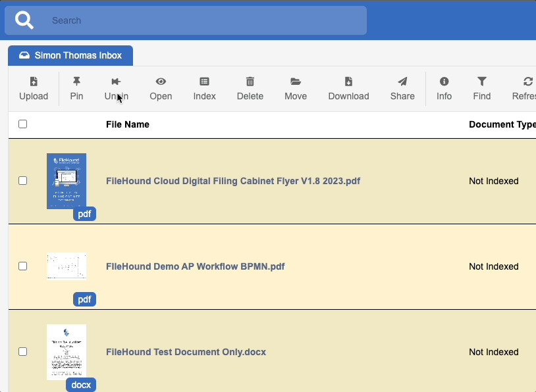
Task: Click the Unpin toolbar icon
Action: pyautogui.click(x=117, y=82)
